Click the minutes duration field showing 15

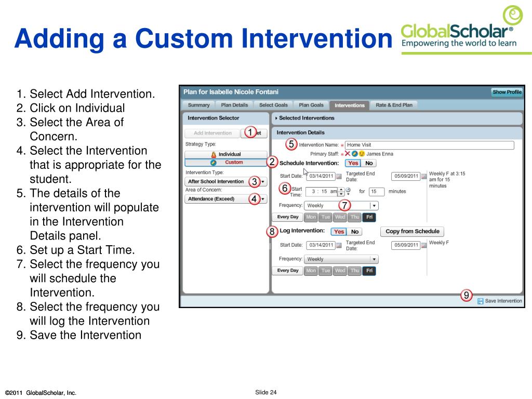377,192
